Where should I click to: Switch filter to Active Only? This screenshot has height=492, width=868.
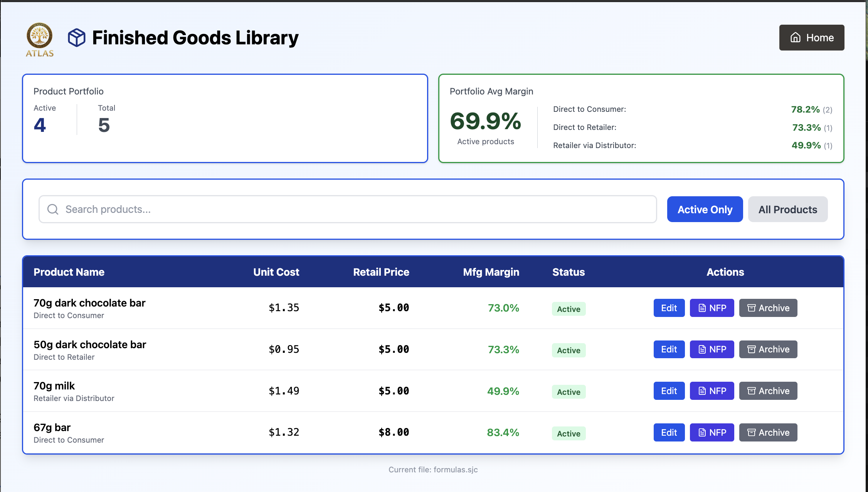(705, 209)
